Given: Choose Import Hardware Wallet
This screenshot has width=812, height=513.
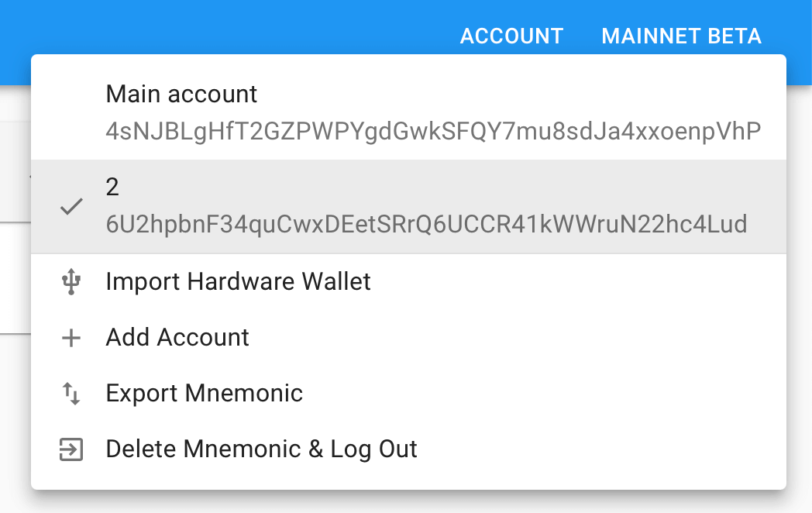Looking at the screenshot, I should (x=408, y=281).
